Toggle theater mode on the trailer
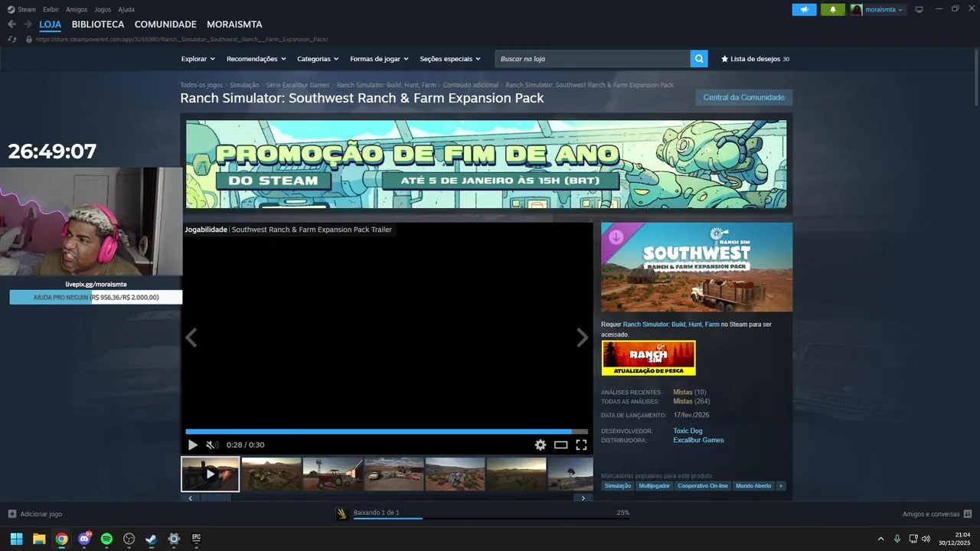The width and height of the screenshot is (980, 551). coord(561,445)
